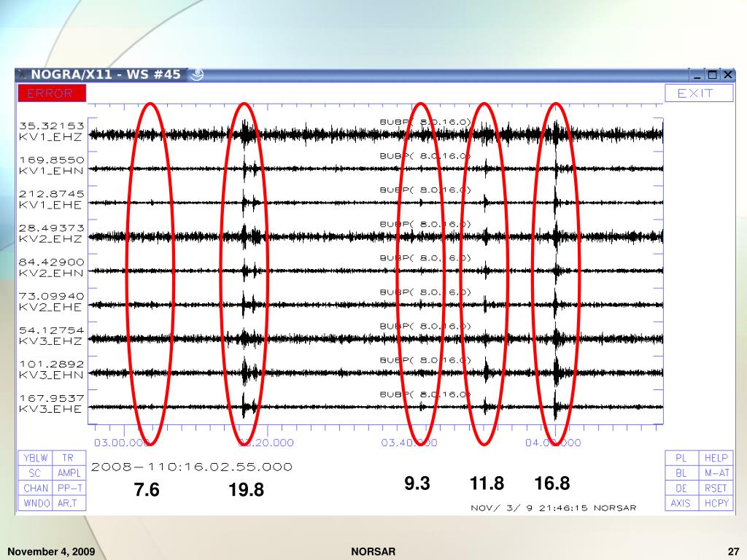Select the KV1_EHE channel label
The width and height of the screenshot is (747, 560).
point(50,205)
